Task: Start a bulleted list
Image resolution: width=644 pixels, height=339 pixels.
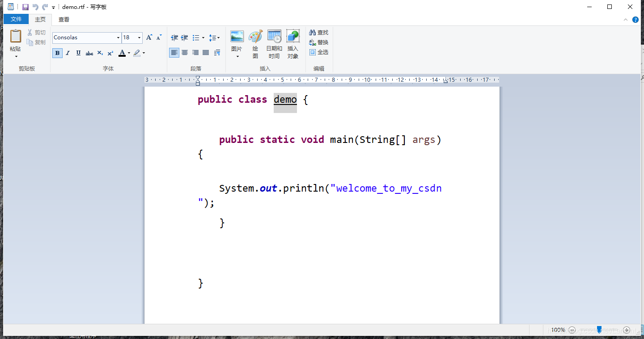Action: (x=196, y=38)
